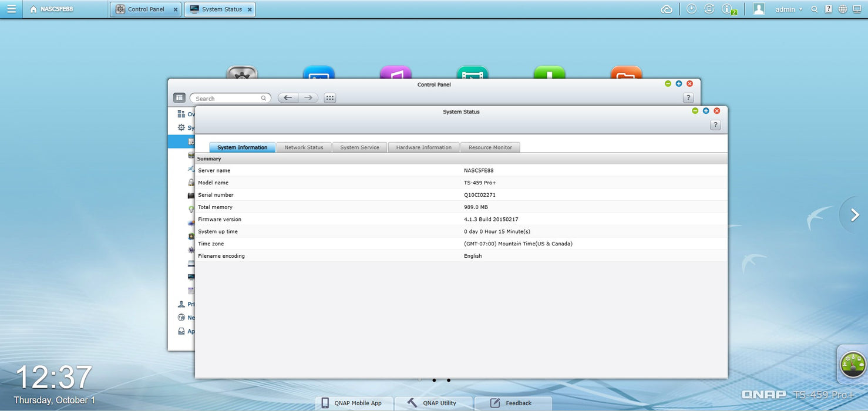Open the dashboard gauge widget
868x411 pixels.
click(x=853, y=364)
